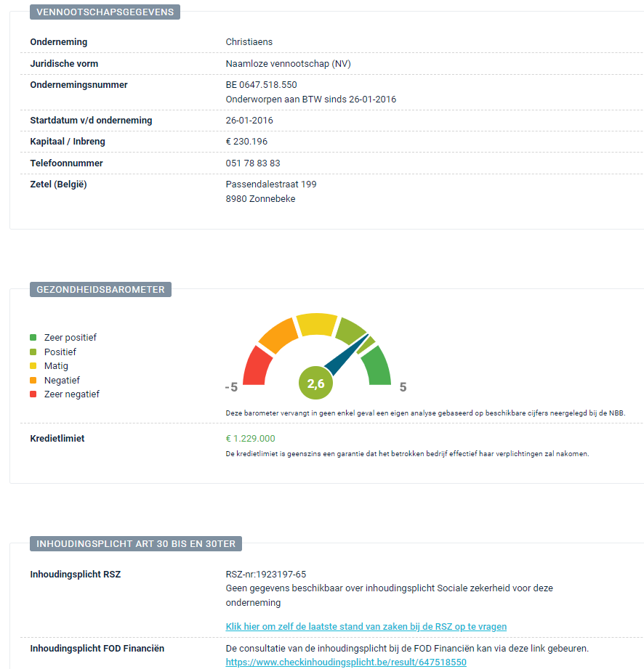Viewport: 644px width, 669px height.
Task: Click the Gezondheidsbarometer section header
Action: (100, 290)
